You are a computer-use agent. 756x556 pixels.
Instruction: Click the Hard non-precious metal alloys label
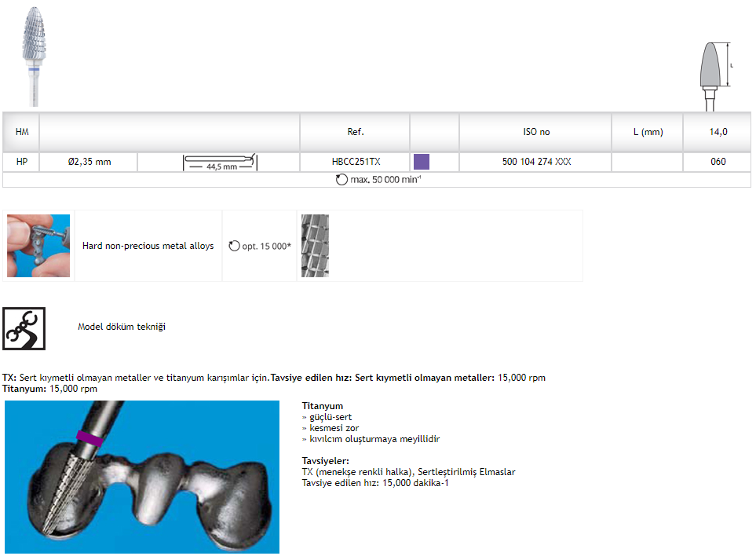(148, 246)
